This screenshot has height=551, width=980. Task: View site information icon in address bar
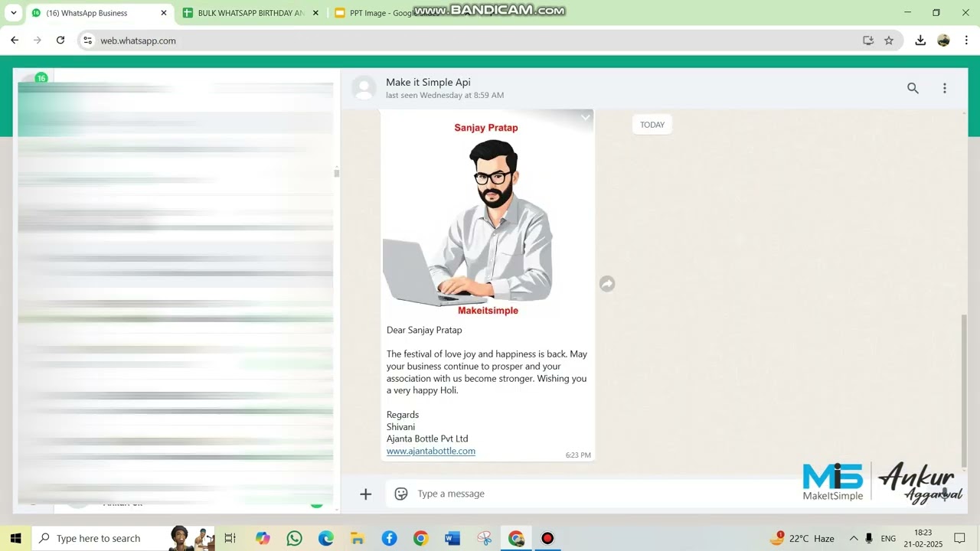coord(88,41)
